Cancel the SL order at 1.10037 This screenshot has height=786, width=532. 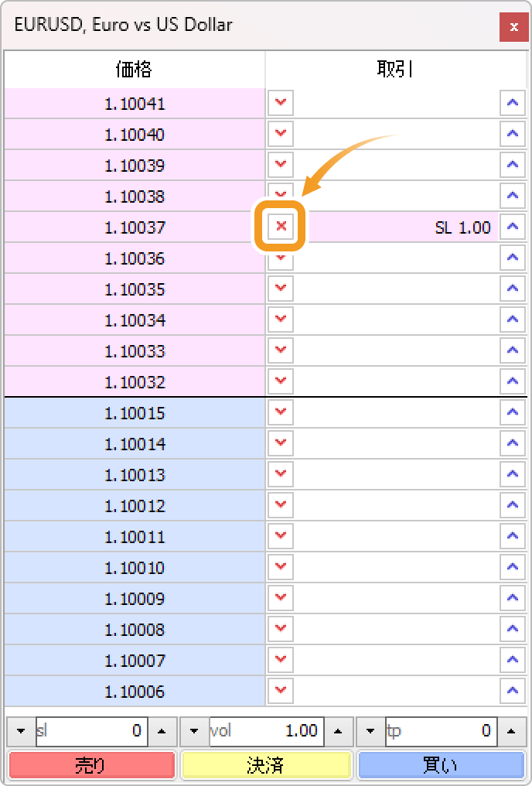(x=281, y=227)
